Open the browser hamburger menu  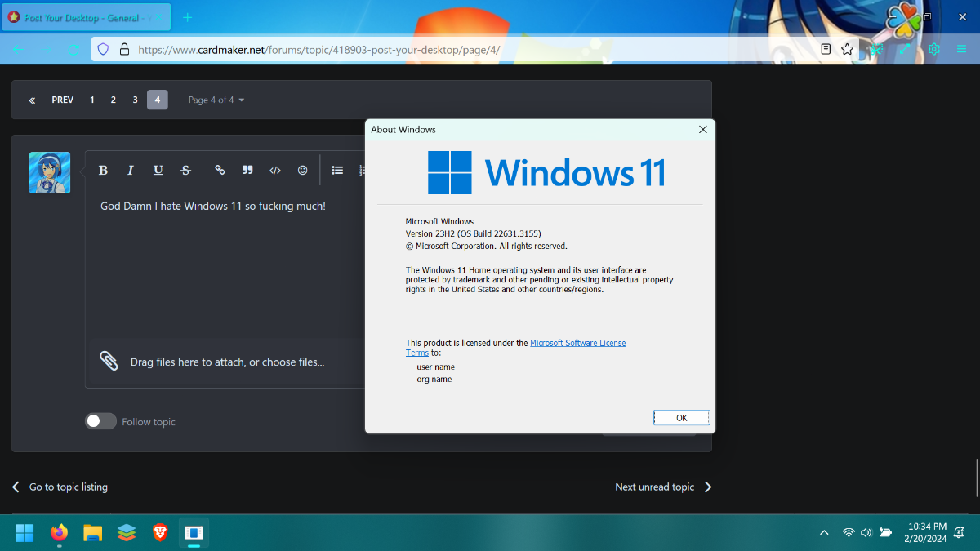tap(962, 49)
